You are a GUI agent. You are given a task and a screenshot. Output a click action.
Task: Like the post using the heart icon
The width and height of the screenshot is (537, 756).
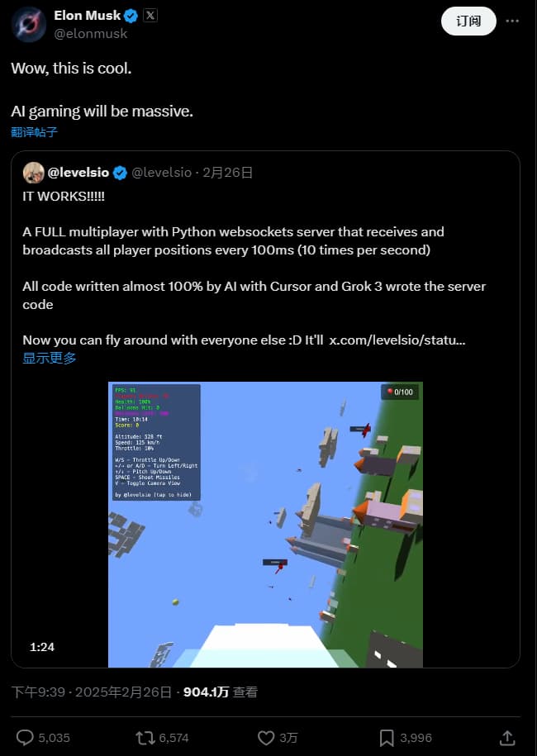[265, 738]
